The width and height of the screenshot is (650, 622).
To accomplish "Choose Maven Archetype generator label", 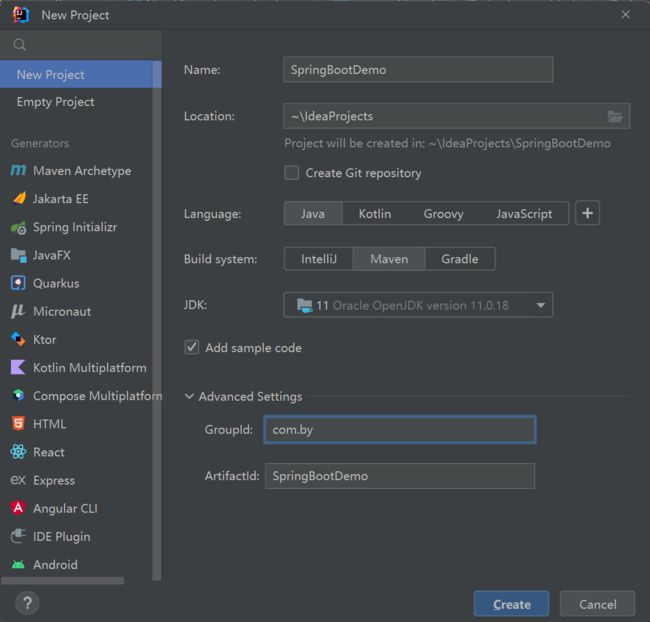I will pos(82,171).
